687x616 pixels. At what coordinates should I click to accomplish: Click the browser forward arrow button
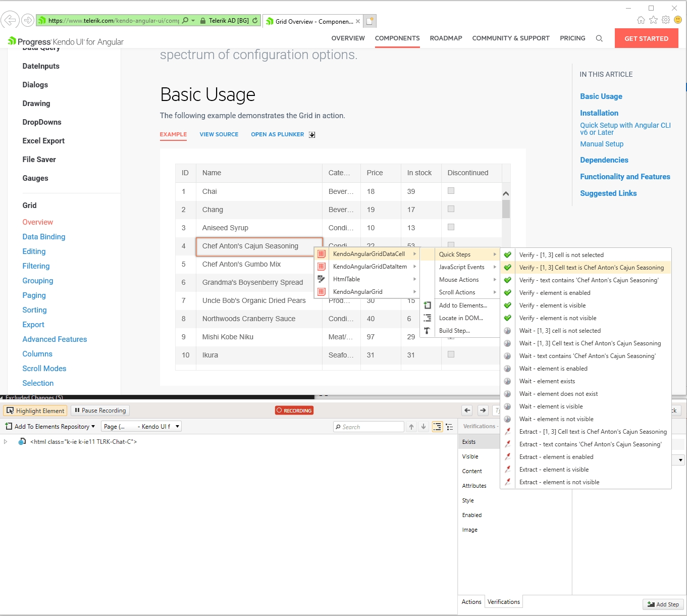point(28,21)
